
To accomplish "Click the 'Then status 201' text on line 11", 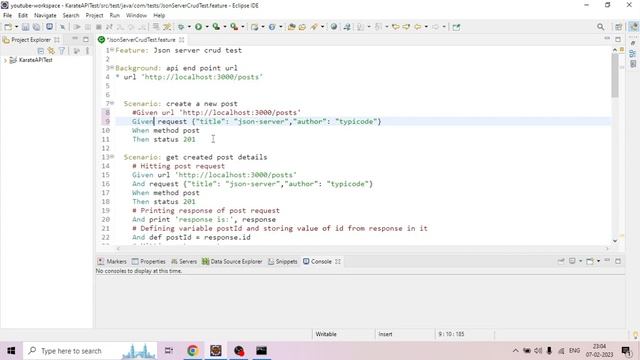I will click(x=164, y=139).
